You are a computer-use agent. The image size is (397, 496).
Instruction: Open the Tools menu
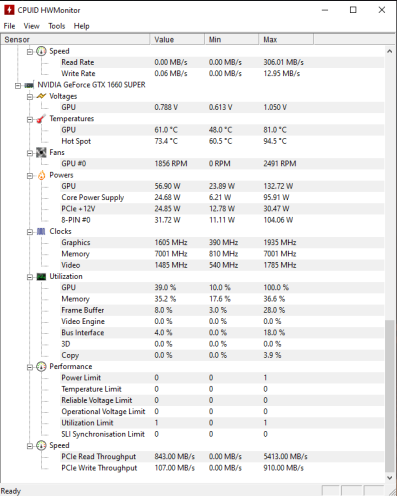pyautogui.click(x=57, y=26)
